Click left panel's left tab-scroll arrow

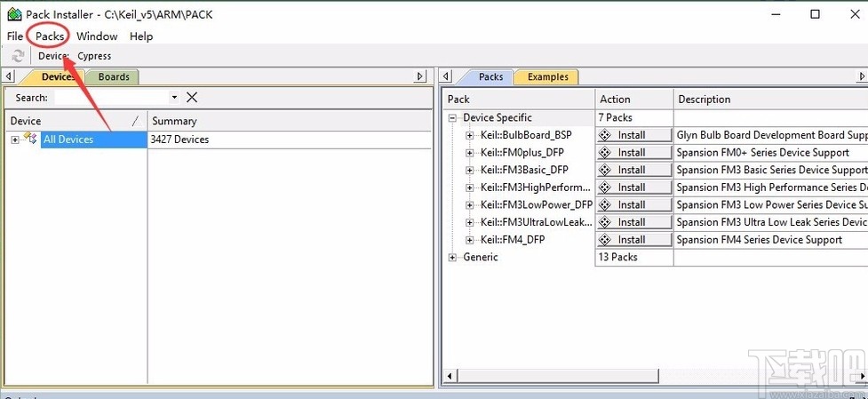[x=10, y=76]
